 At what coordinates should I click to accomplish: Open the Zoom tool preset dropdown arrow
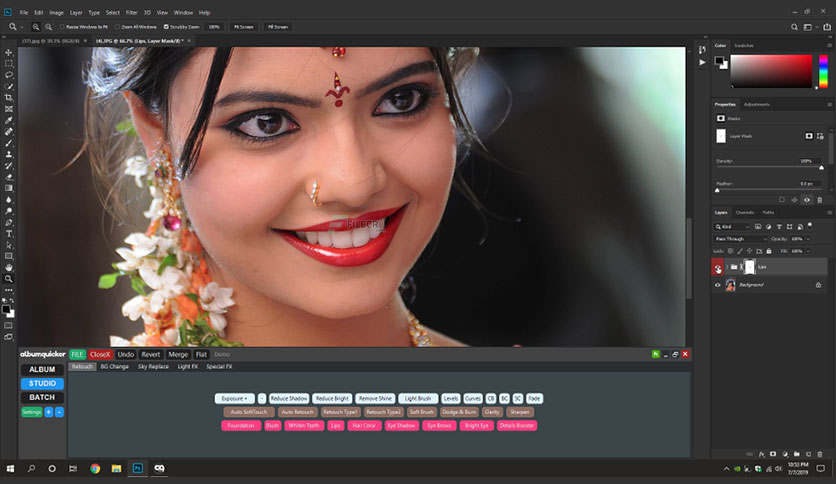pyautogui.click(x=22, y=27)
